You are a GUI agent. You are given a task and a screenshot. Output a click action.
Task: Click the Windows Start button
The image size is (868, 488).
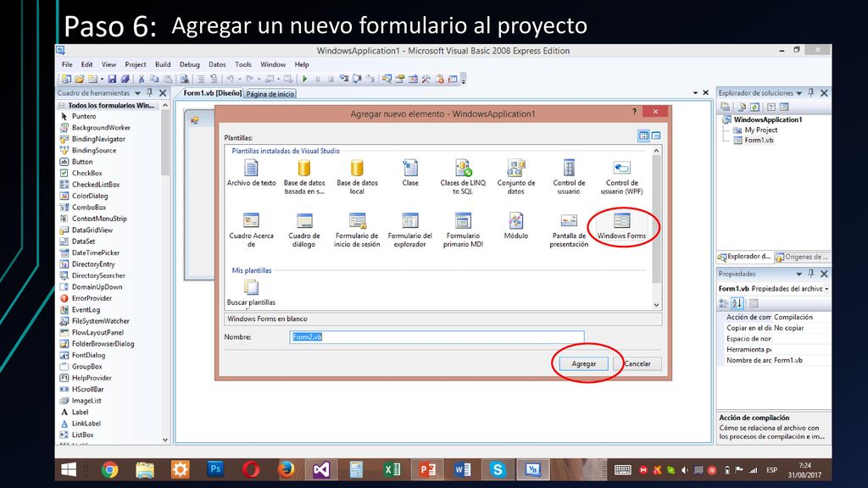pyautogui.click(x=69, y=469)
